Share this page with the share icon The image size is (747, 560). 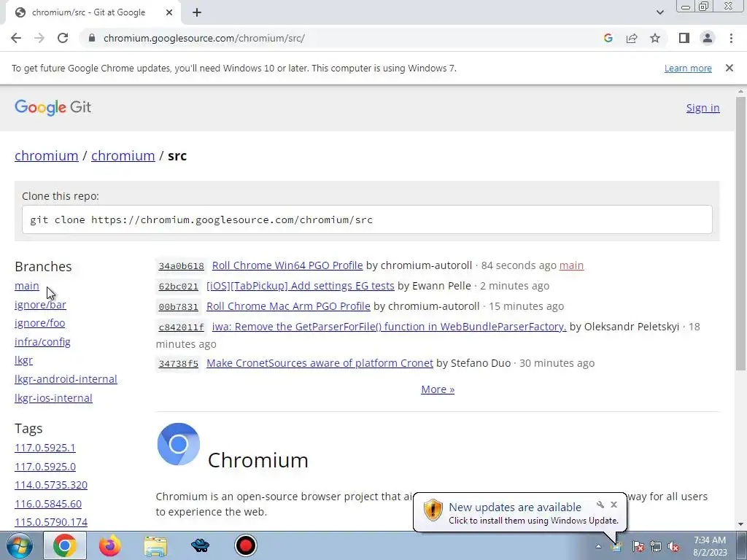pos(632,38)
